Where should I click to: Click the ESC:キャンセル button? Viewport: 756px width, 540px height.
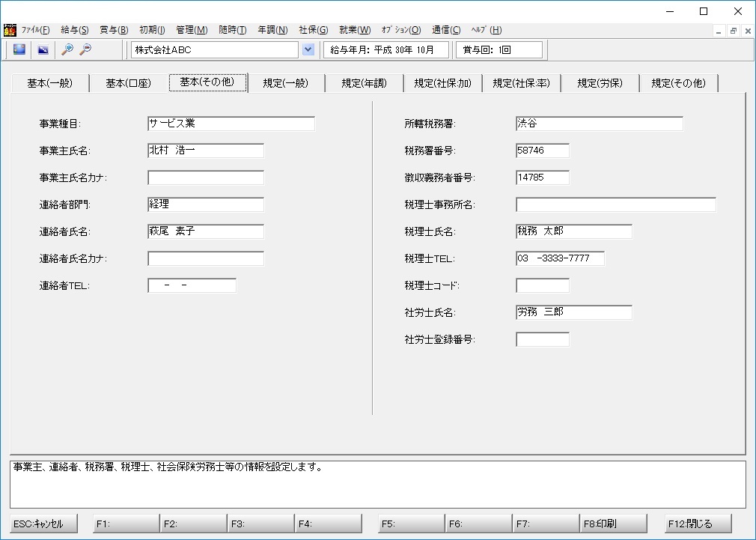point(44,524)
